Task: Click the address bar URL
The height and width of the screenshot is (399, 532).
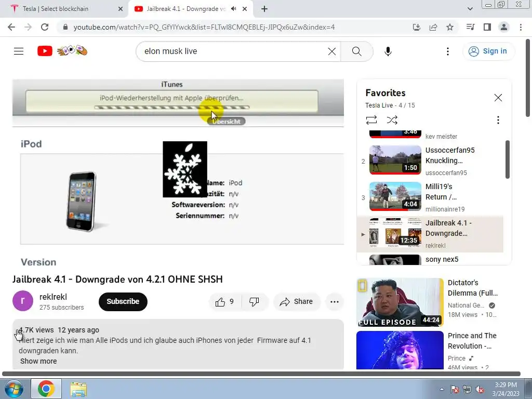Action: point(204,27)
